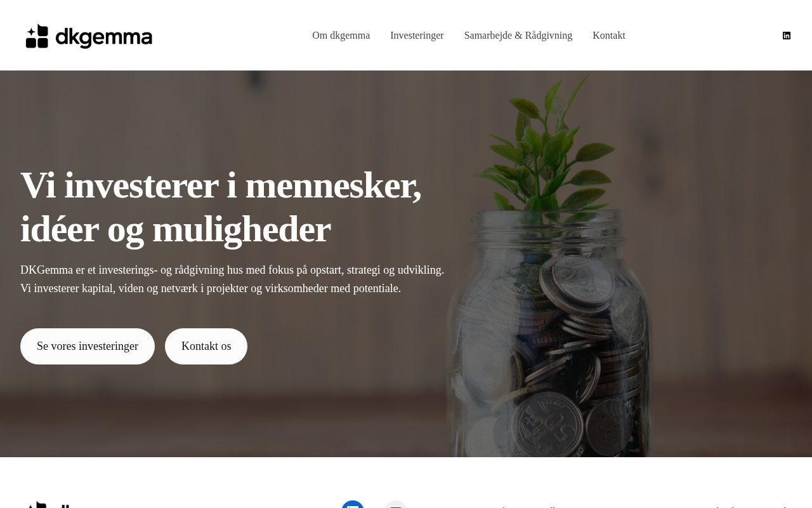
Task: Click the Se vores investeringer button
Action: [x=88, y=346]
